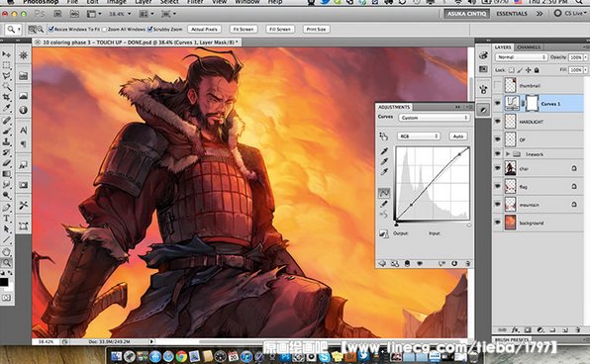Open the Fill slider dropdown arrow
The width and height of the screenshot is (590, 364).
pyautogui.click(x=586, y=70)
